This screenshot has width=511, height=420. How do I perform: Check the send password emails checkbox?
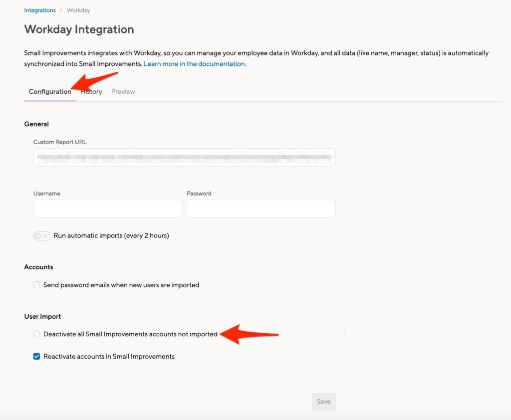click(x=36, y=285)
